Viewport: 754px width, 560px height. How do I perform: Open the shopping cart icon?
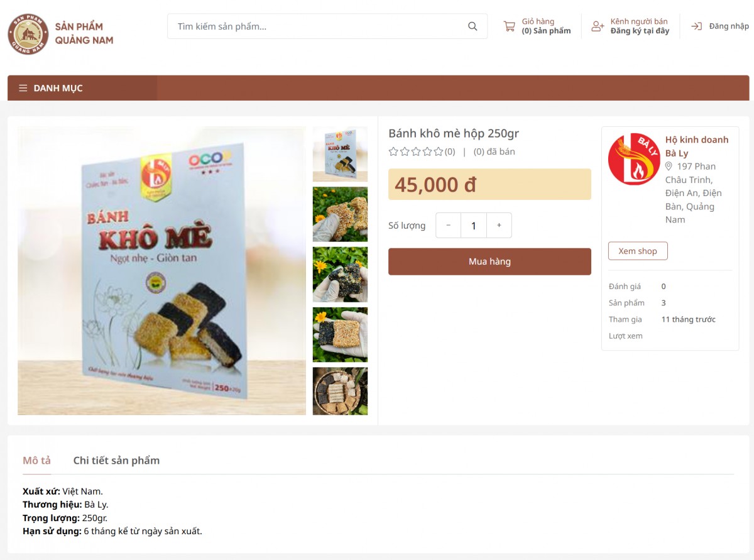(x=509, y=26)
